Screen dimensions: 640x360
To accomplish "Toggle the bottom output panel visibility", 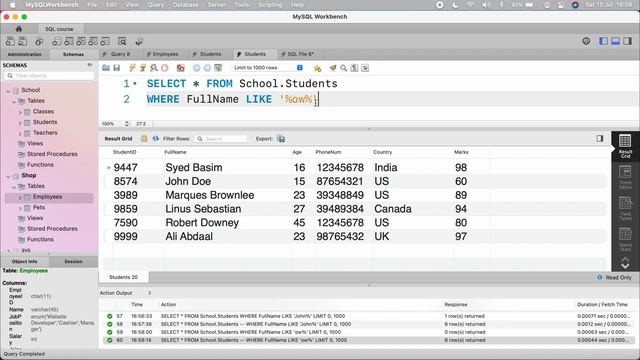I will pyautogui.click(x=616, y=41).
